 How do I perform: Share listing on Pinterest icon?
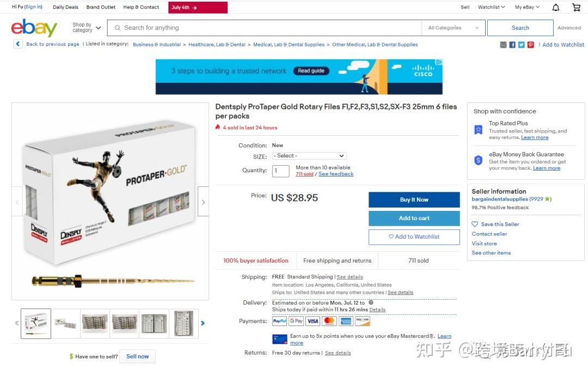pyautogui.click(x=531, y=45)
